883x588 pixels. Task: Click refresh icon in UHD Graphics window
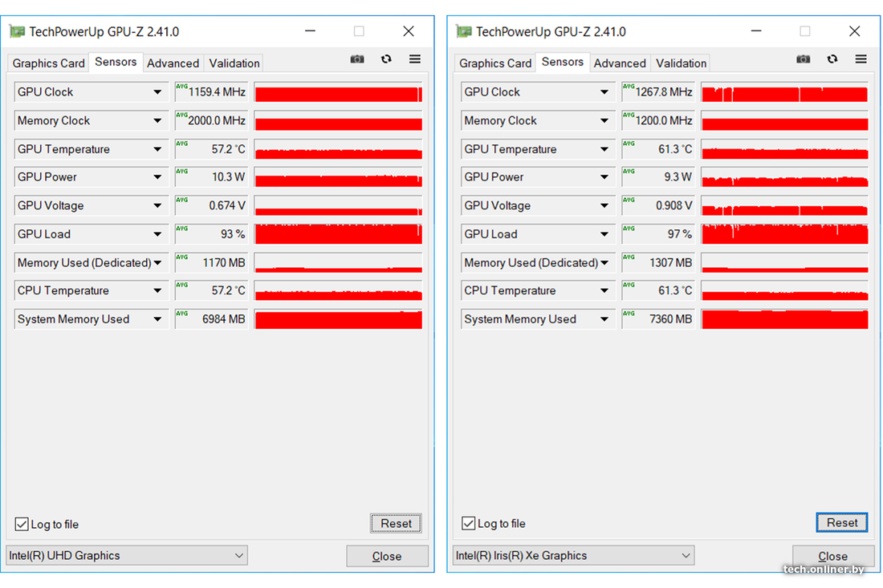coord(386,59)
